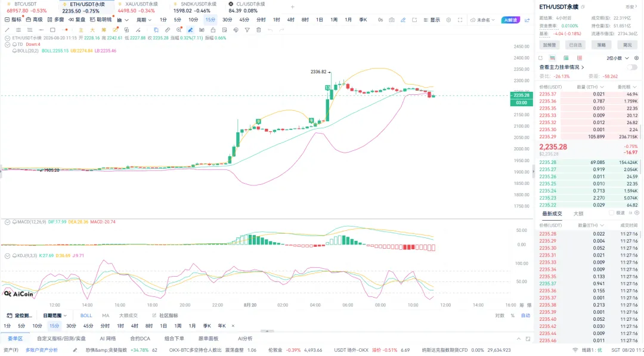Viewport: 644px width, 356px height.
Task: Collapse the TD indicator legend
Action: 7,44
